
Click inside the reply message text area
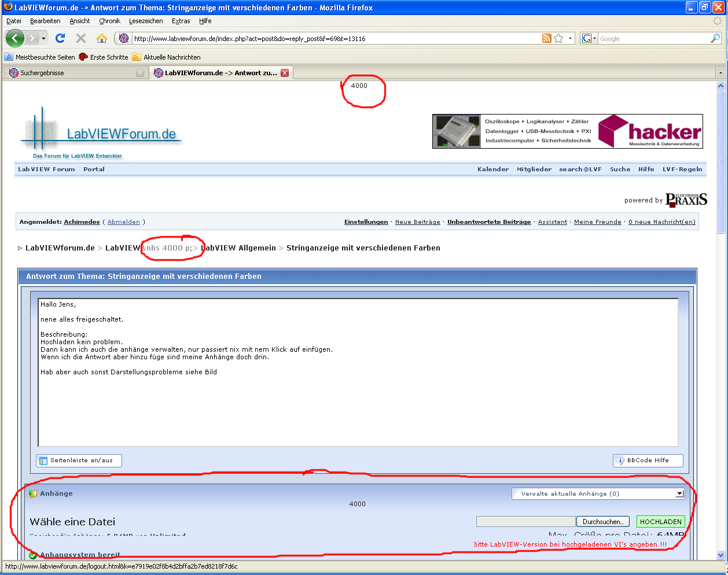[x=358, y=373]
